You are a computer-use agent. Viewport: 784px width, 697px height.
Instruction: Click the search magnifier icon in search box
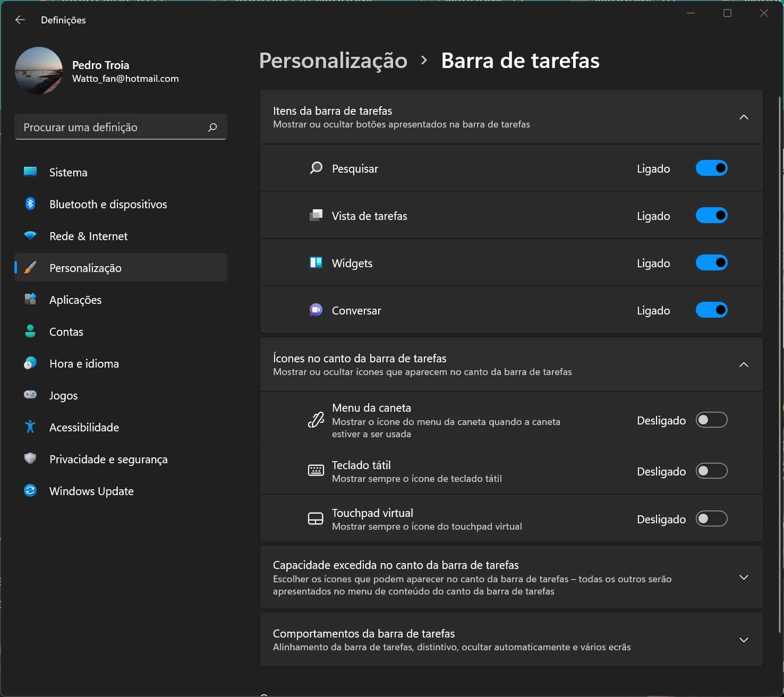[x=212, y=127]
